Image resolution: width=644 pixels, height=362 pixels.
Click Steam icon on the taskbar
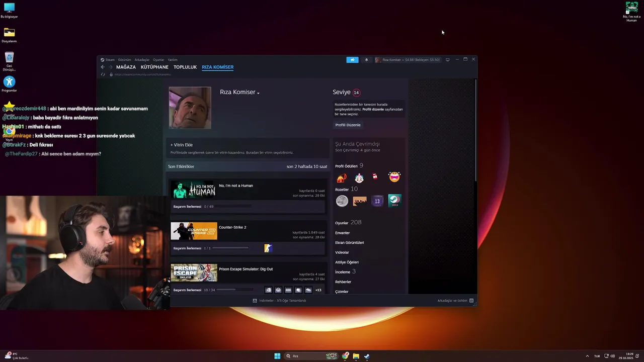coord(367,356)
